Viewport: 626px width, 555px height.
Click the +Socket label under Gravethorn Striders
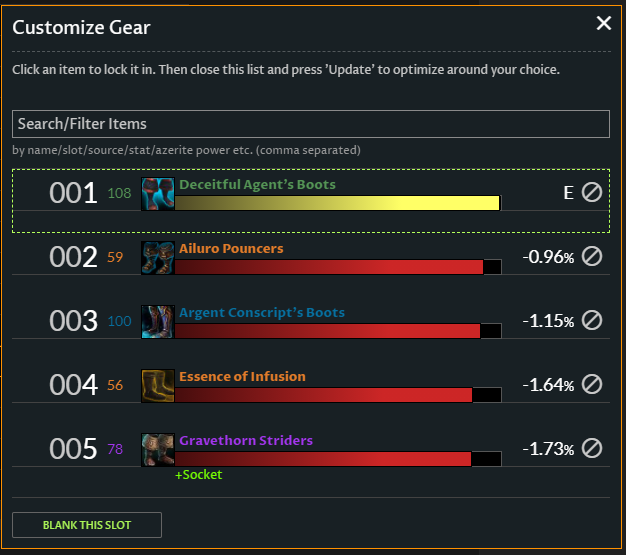coord(199,475)
